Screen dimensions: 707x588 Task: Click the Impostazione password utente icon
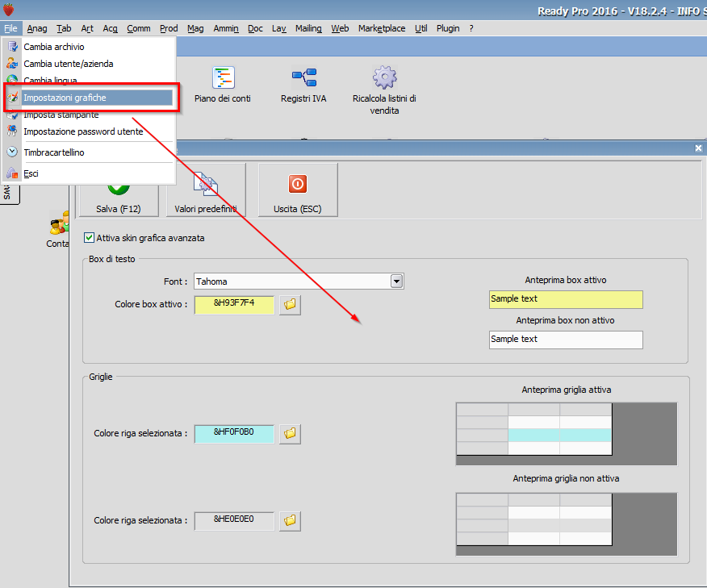(x=12, y=131)
